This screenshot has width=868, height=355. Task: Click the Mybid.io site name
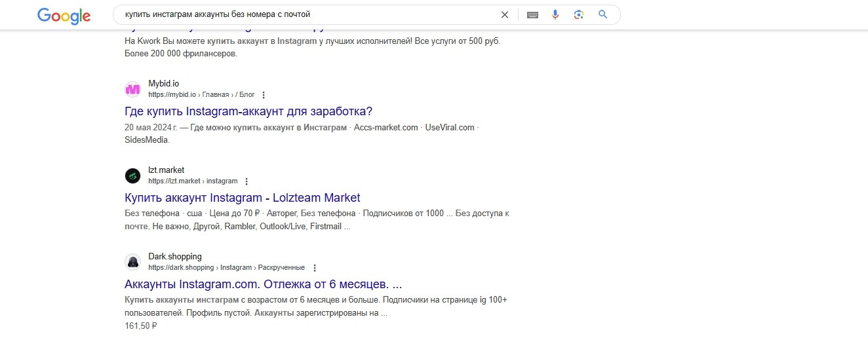click(x=163, y=84)
